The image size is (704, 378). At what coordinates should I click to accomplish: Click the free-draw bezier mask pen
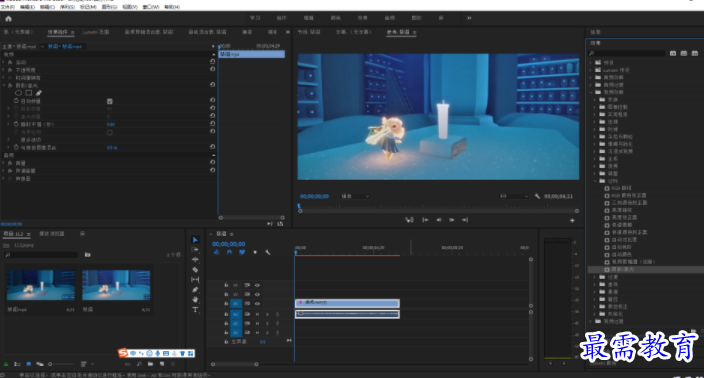click(x=39, y=93)
